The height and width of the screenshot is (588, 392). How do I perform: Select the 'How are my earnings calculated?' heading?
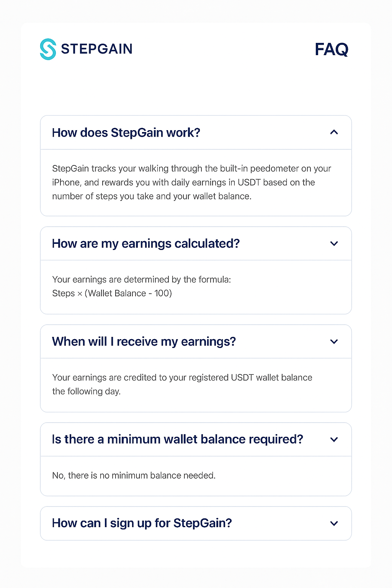(x=145, y=243)
